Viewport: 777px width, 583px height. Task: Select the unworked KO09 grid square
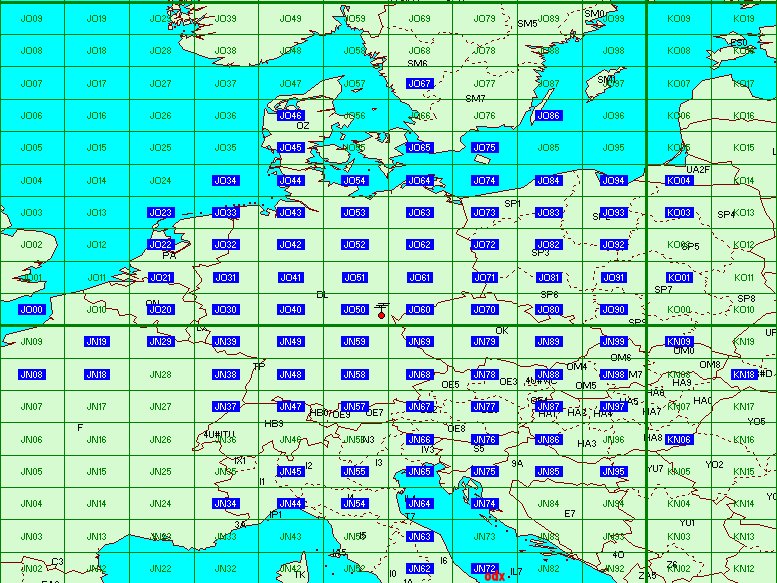pyautogui.click(x=678, y=19)
